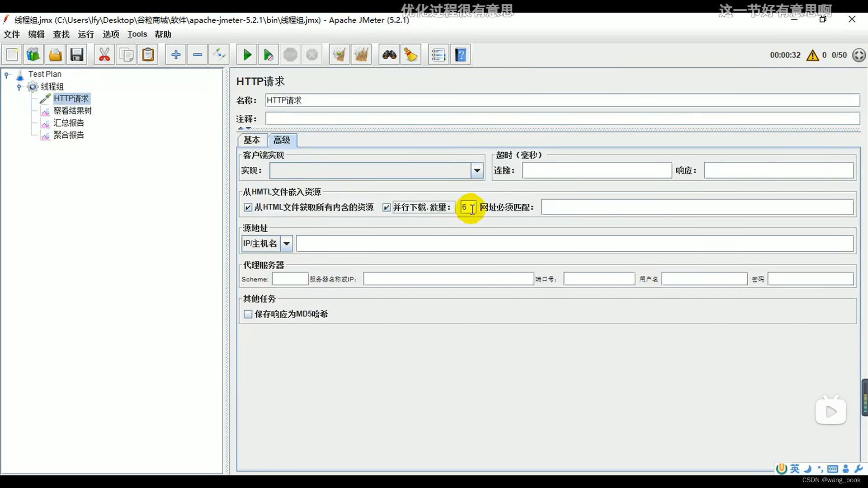Viewport: 868px width, 488px height.
Task: Open the 帮助 menu
Action: tap(163, 34)
